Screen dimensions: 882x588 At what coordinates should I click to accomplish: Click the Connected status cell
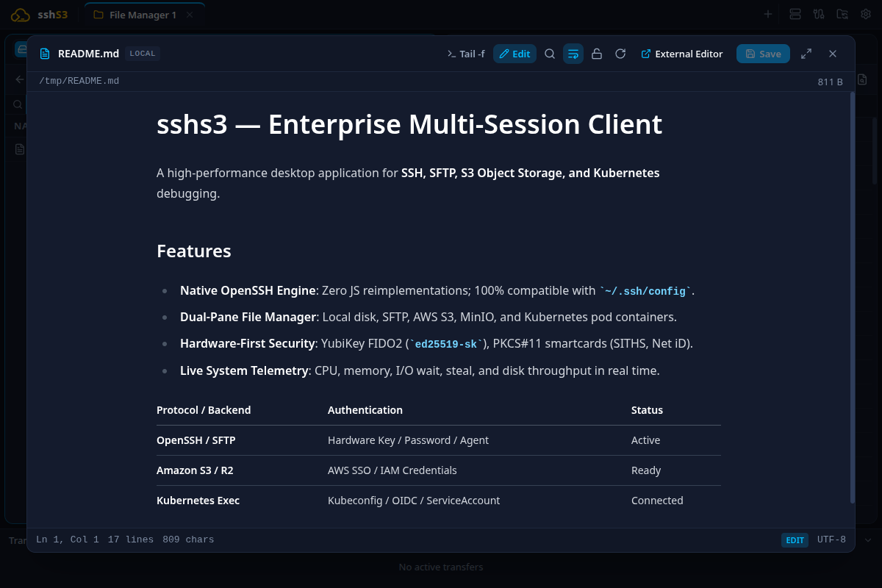pyautogui.click(x=657, y=501)
